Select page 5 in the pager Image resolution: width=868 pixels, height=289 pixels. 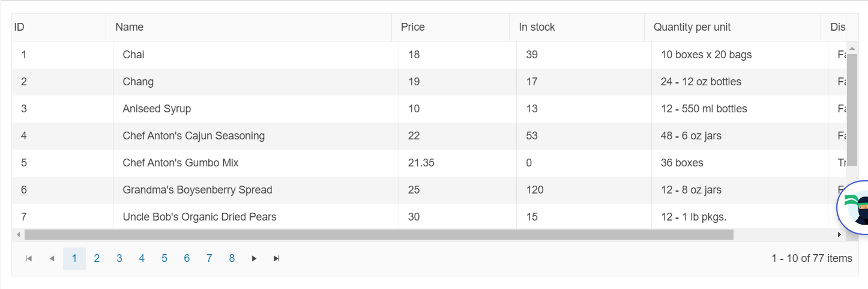164,258
